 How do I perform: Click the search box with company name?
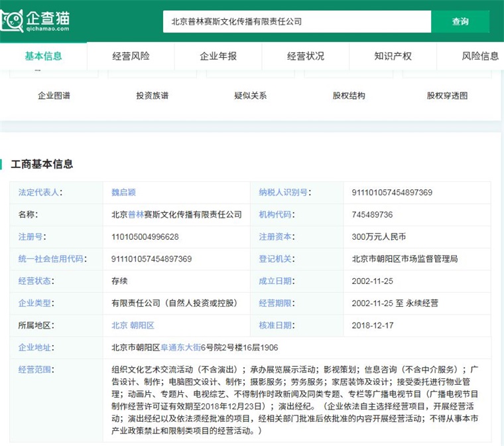(x=296, y=21)
